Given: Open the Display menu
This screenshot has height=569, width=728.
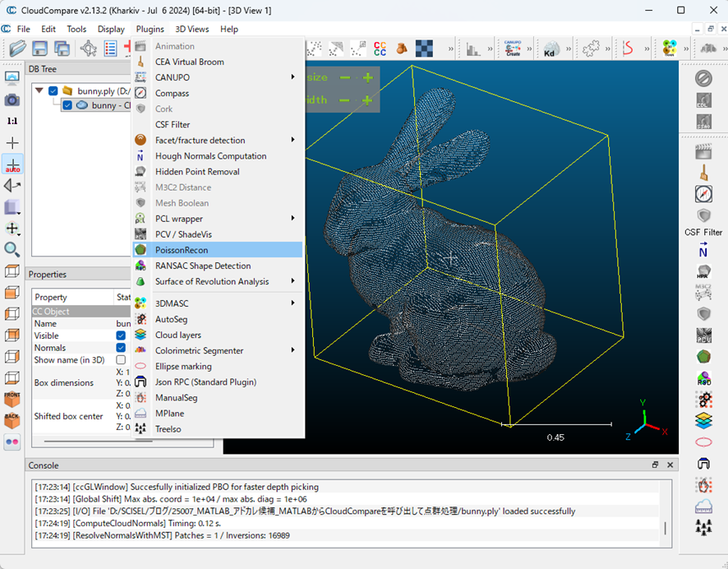Looking at the screenshot, I should 113,29.
